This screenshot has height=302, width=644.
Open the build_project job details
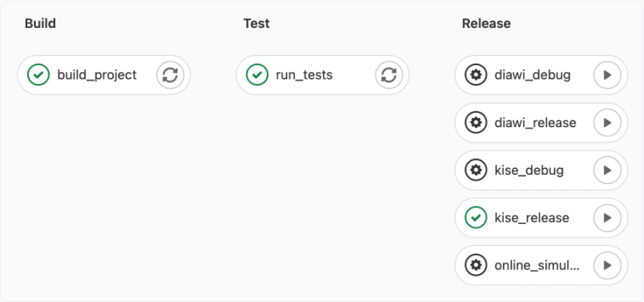(97, 75)
